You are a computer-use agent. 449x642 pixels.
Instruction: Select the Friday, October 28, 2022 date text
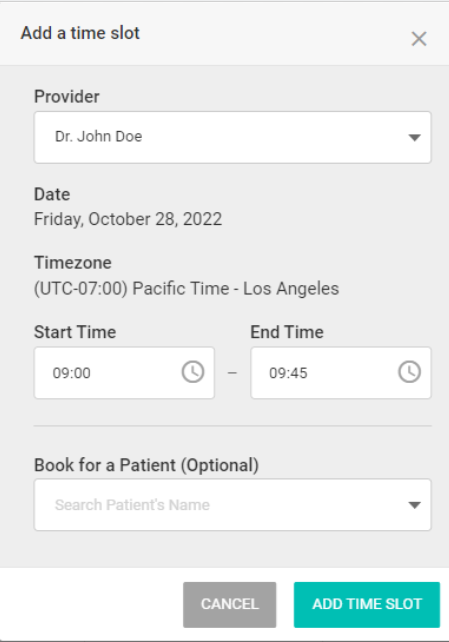point(128,219)
